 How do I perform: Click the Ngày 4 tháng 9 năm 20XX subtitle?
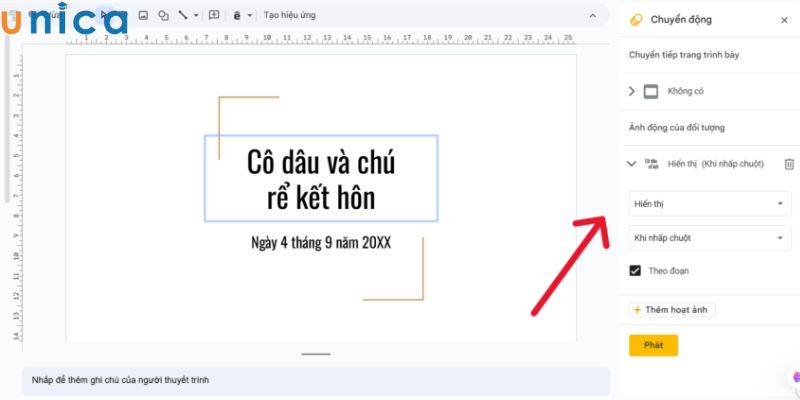pyautogui.click(x=321, y=242)
